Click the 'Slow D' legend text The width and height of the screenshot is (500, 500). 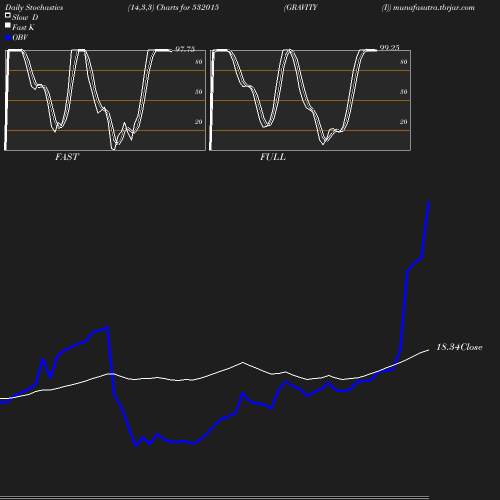(25, 17)
